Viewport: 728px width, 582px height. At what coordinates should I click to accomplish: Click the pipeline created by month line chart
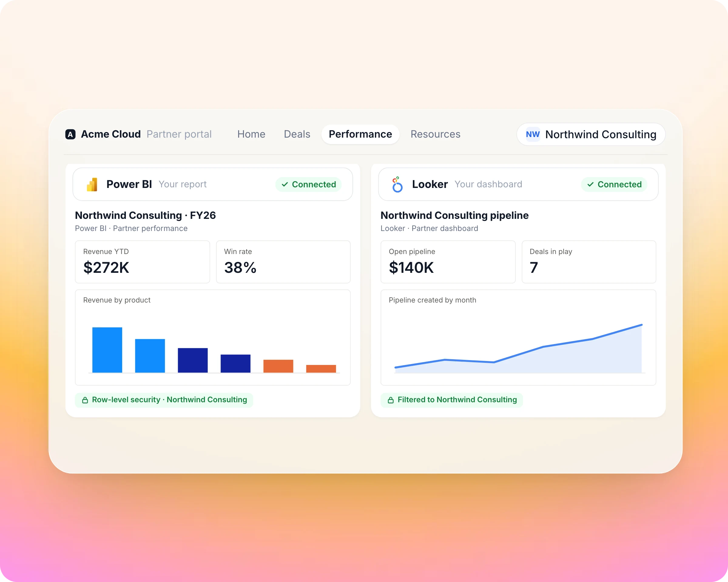click(519, 349)
